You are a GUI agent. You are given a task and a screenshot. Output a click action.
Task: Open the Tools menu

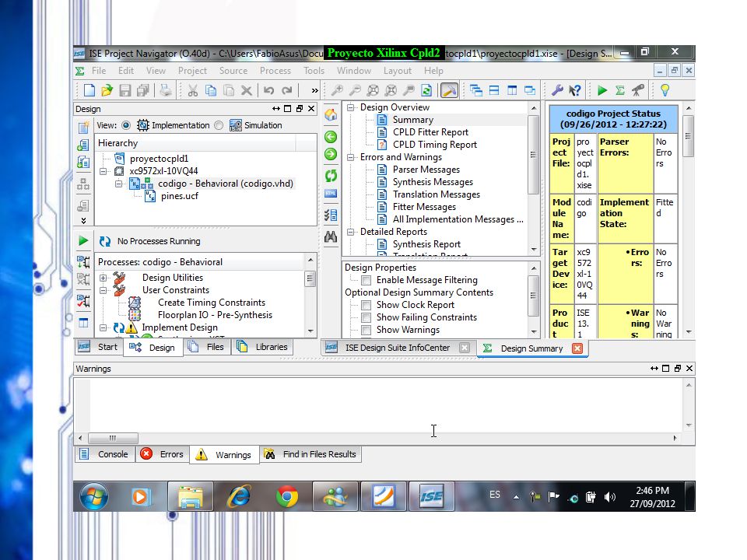[314, 71]
